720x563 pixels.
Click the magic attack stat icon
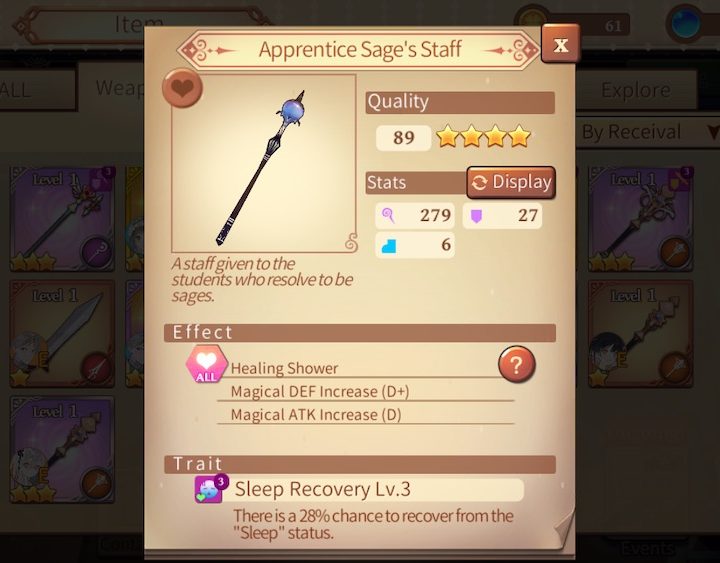click(388, 215)
